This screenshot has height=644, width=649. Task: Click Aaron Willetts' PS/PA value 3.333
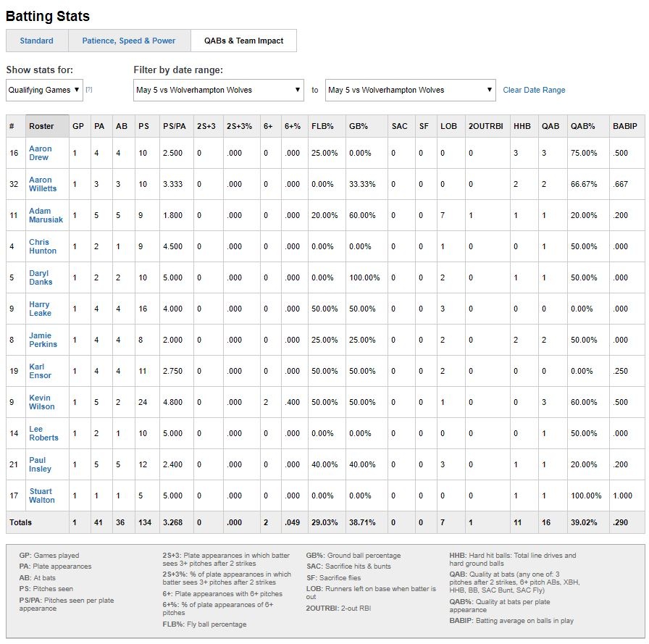(x=172, y=184)
